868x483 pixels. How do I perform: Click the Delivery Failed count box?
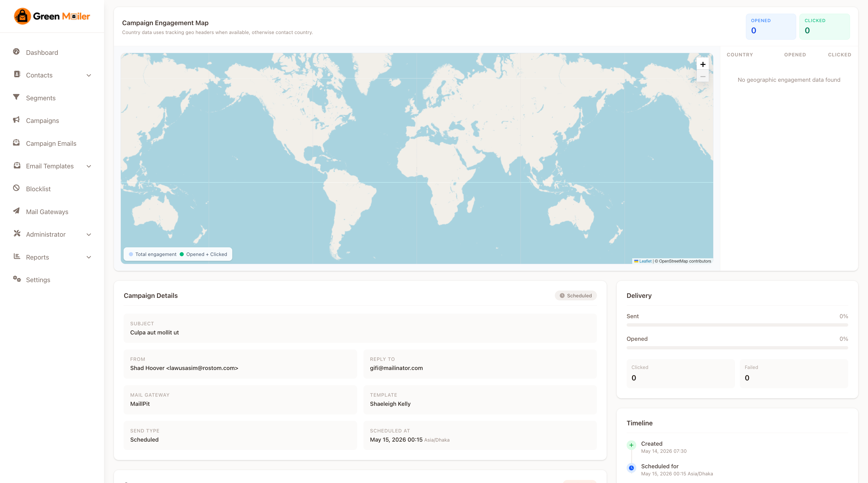(794, 374)
